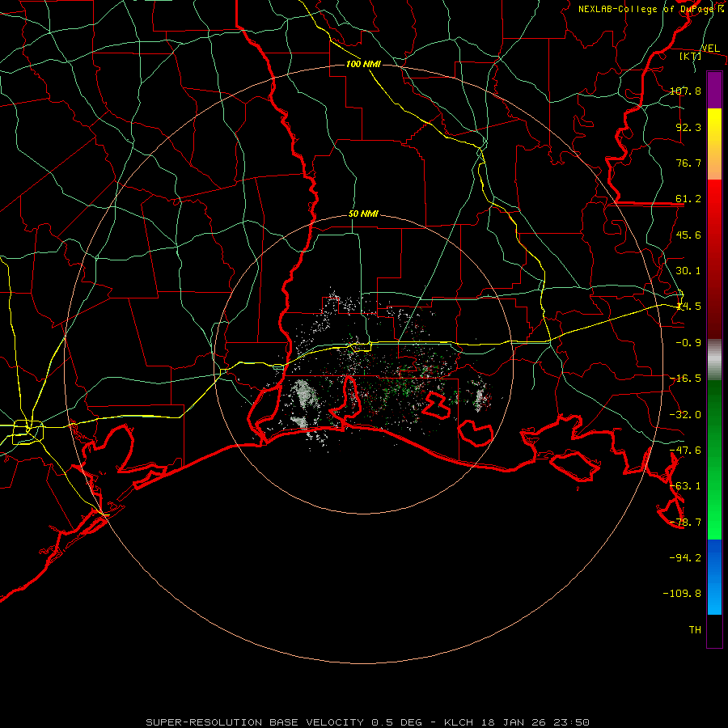The image size is (728, 728).
Task: Click the 61.2 legend value
Action: point(688,199)
